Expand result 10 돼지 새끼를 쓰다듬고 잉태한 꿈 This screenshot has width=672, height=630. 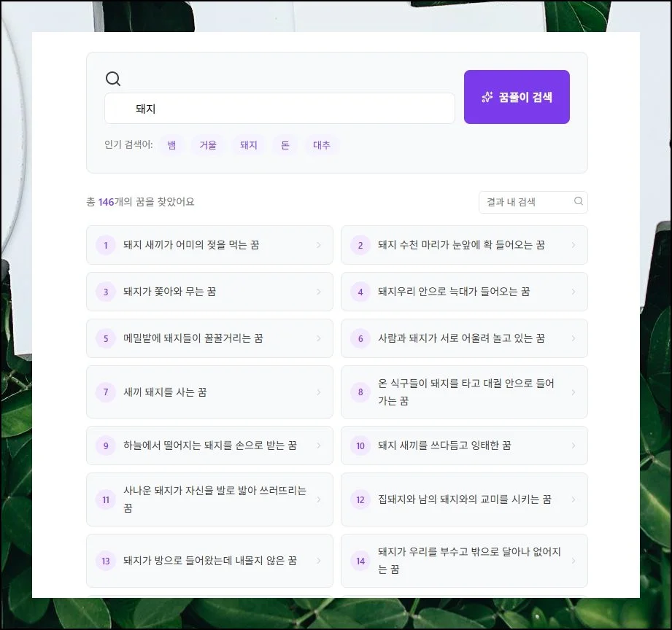tap(464, 446)
